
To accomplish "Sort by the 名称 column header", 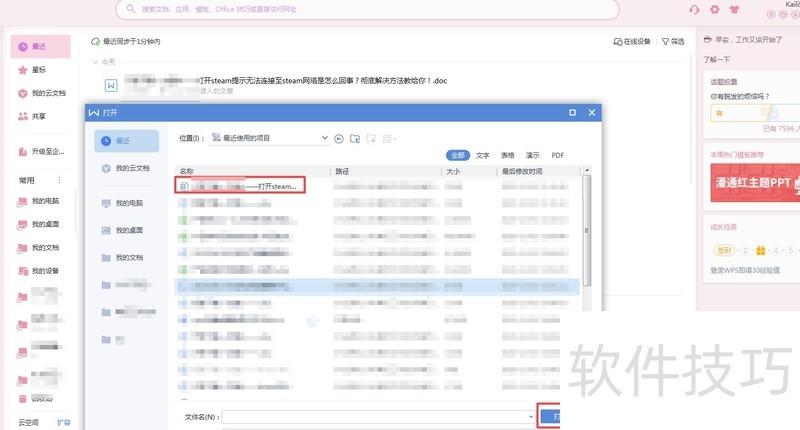I will 253,171.
